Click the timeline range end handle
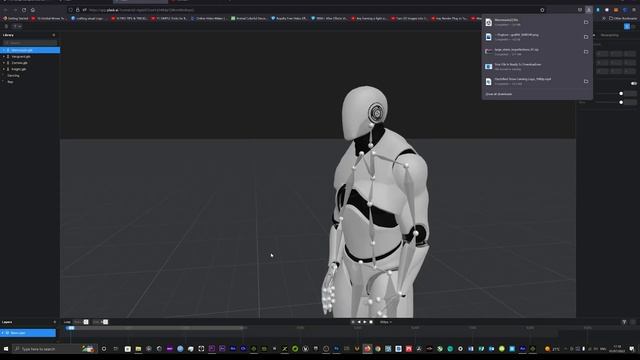The width and height of the screenshot is (640, 360). (x=242, y=328)
